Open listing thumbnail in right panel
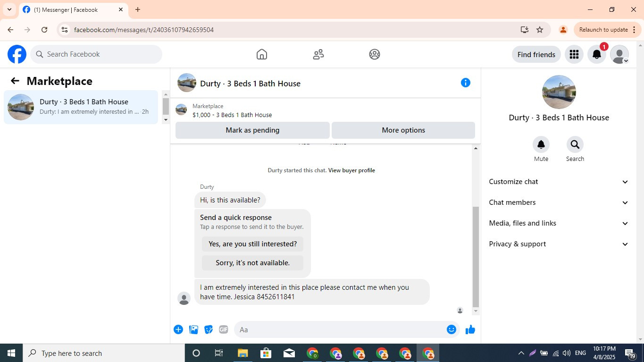This screenshot has width=644, height=362. click(559, 92)
